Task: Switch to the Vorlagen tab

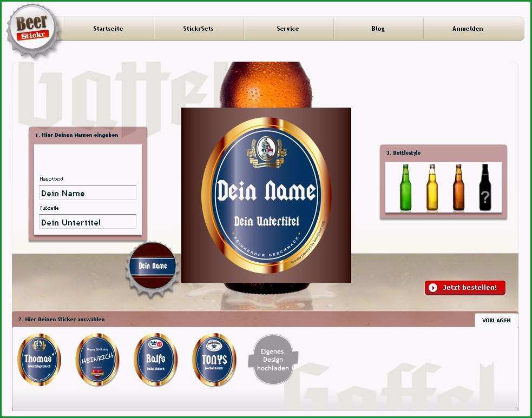Action: click(496, 320)
